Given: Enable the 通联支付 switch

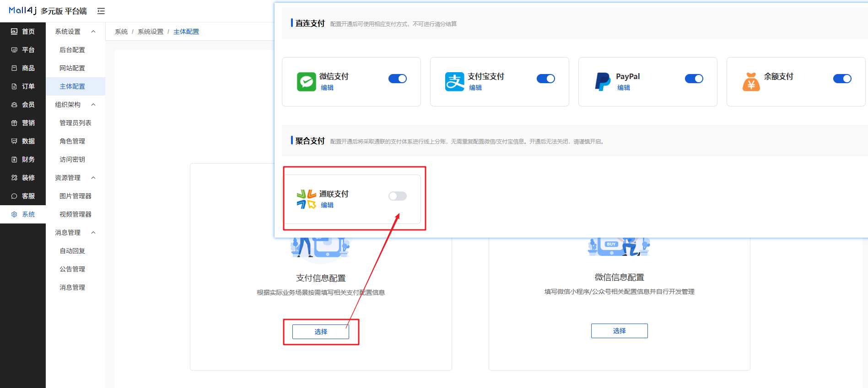Looking at the screenshot, I should (398, 196).
